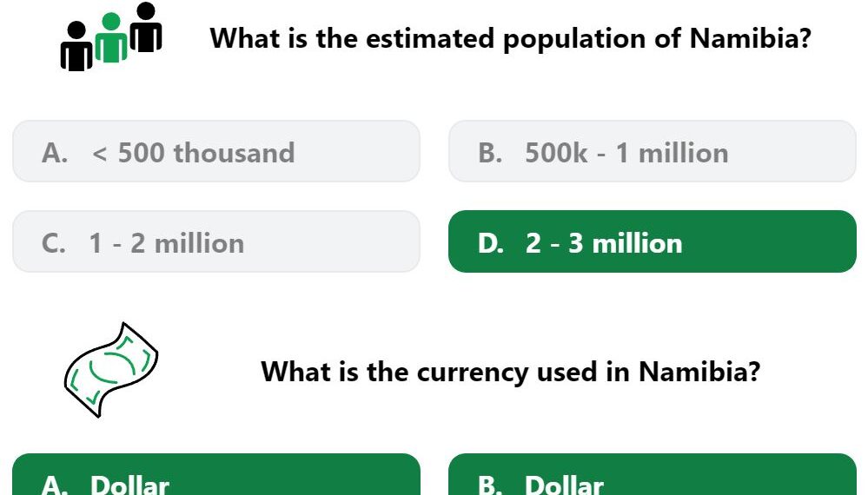Click the "A." letter beside "< 500 thousand"
The image size is (868, 495).
click(x=55, y=153)
